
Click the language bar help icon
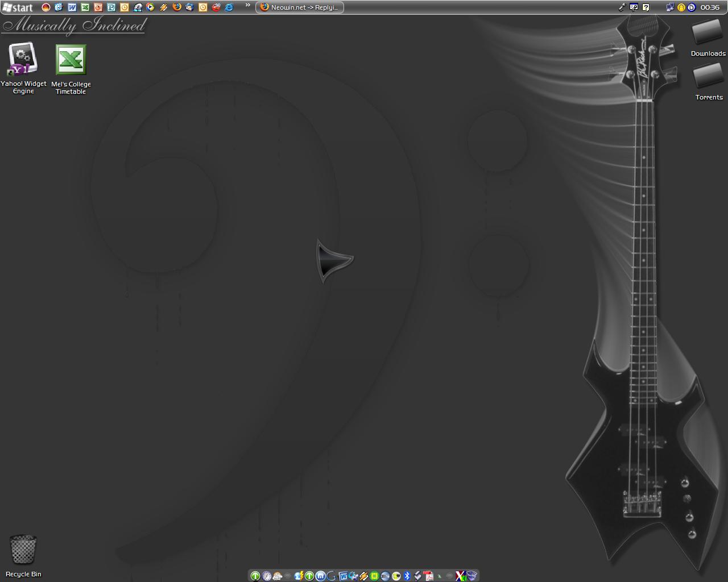pos(646,7)
